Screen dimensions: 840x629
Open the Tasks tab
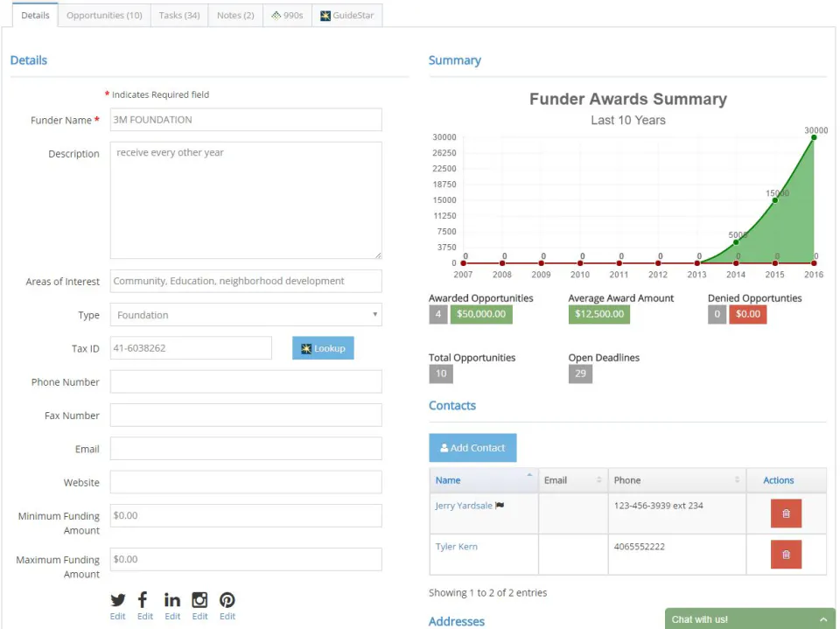click(x=178, y=15)
